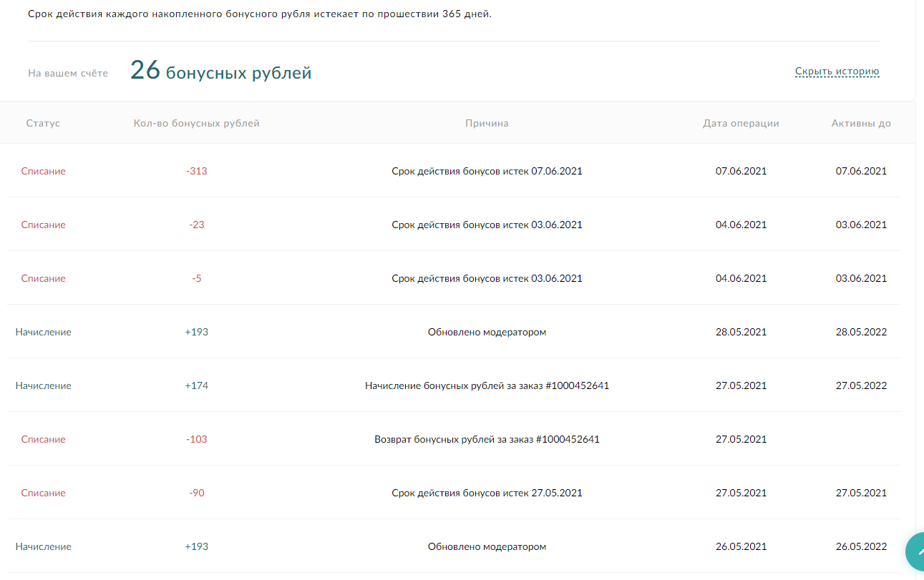
Task: Click 'Списание' status in the -23 row
Action: point(43,225)
